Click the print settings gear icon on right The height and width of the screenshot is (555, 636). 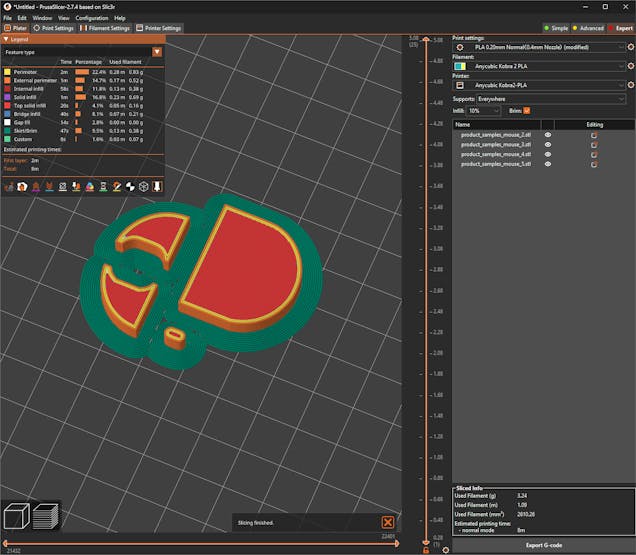(x=630, y=46)
